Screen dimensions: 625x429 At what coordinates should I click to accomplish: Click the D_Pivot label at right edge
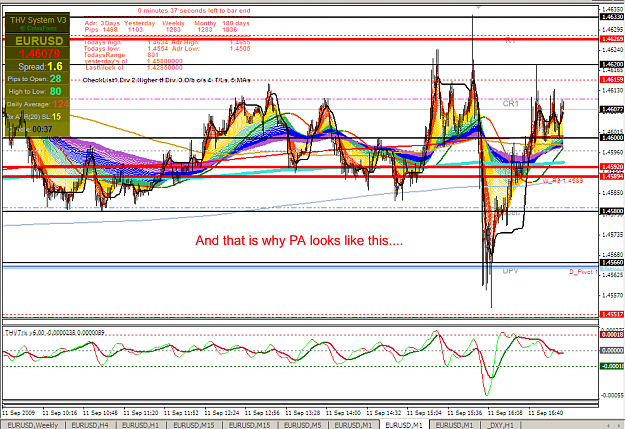583,272
